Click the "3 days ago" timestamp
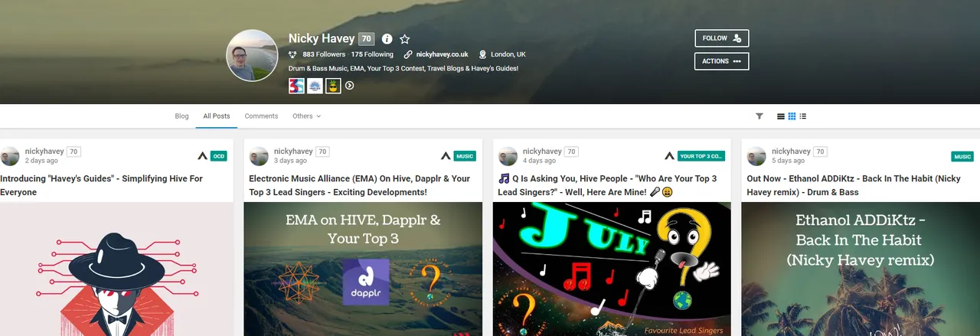 coord(290,161)
